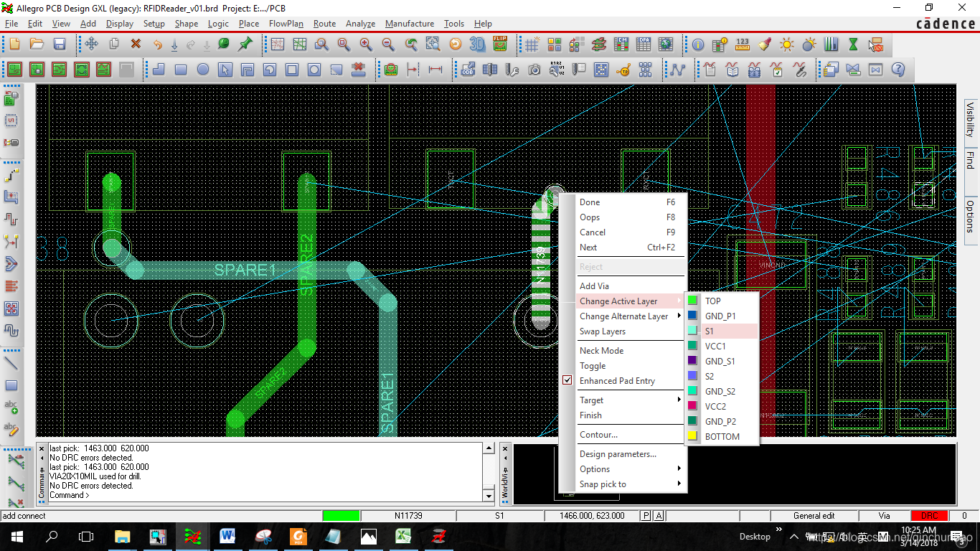The image size is (980, 551).
Task: Click the red DRC status indicator
Action: [929, 516]
